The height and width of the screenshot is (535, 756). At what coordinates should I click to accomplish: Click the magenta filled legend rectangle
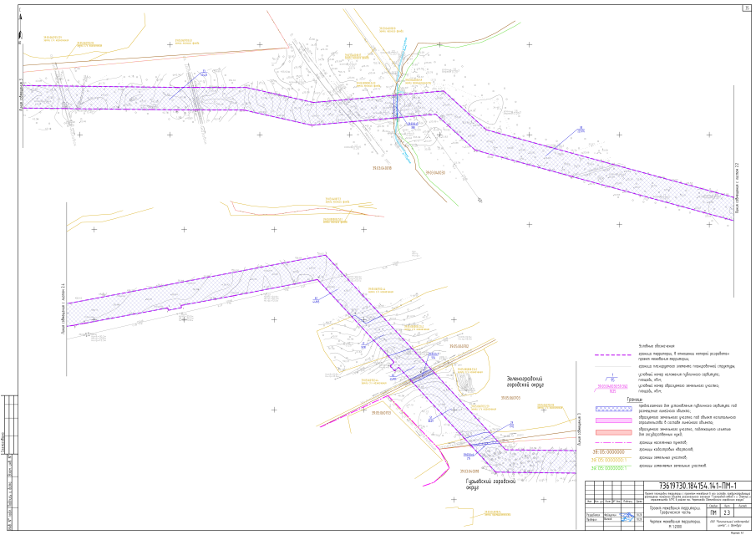coord(614,418)
